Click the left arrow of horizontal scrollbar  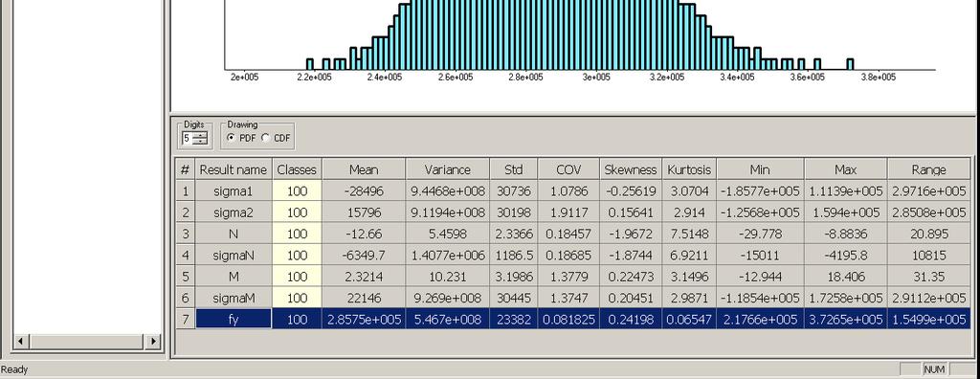(21, 341)
